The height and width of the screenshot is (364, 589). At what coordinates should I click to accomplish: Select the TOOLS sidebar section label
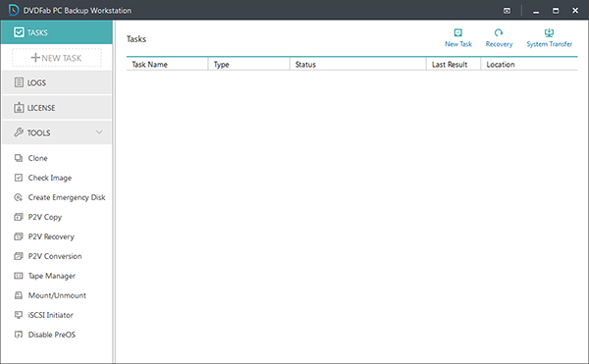[38, 132]
